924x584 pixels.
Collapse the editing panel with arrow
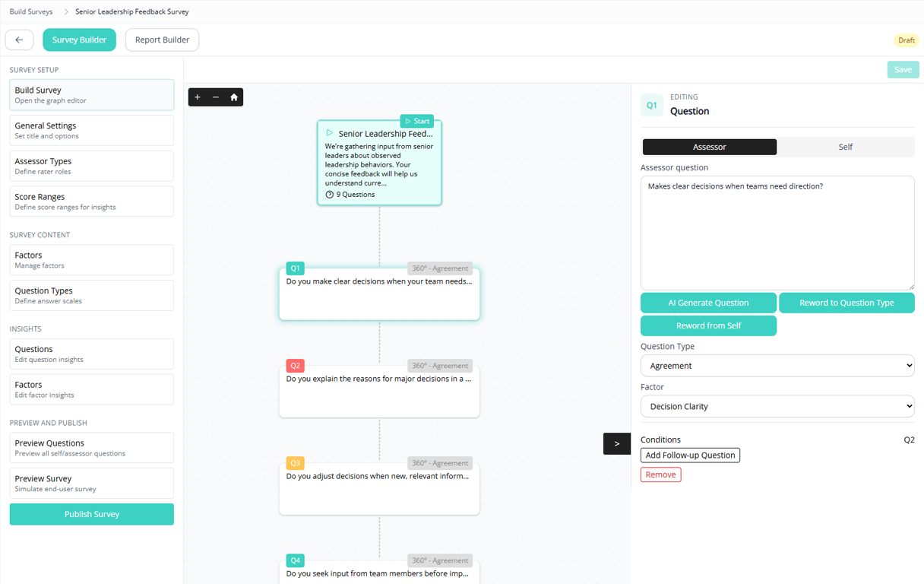pos(616,444)
